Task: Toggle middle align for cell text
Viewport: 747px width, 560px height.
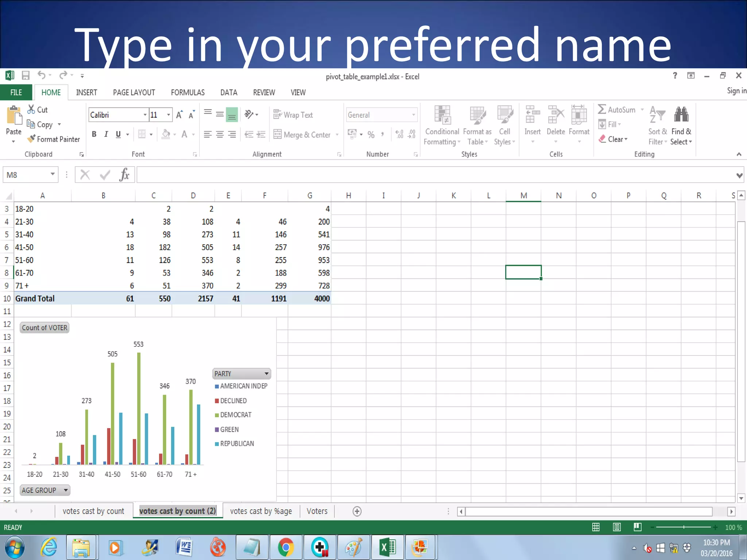Action: 220,114
